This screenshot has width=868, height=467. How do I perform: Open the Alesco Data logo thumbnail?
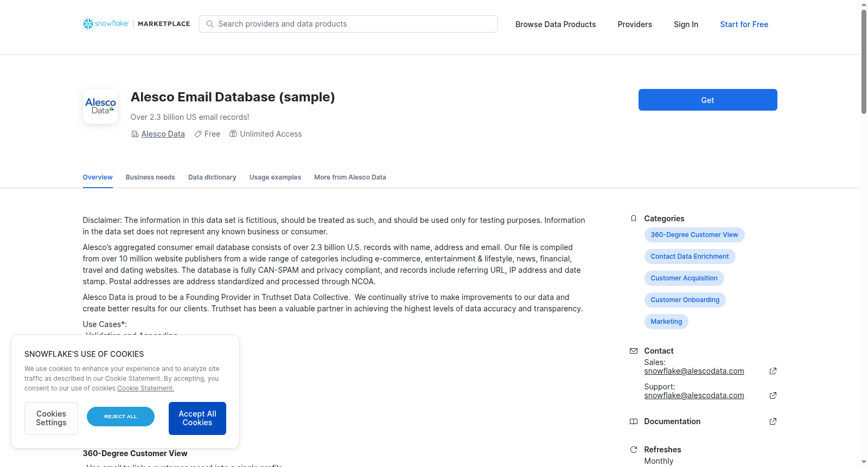pyautogui.click(x=100, y=106)
